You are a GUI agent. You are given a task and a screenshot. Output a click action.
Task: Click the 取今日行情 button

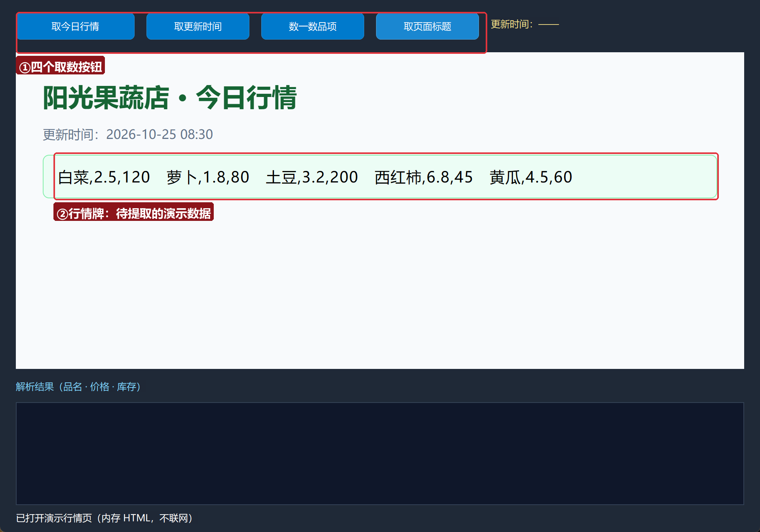click(x=75, y=26)
